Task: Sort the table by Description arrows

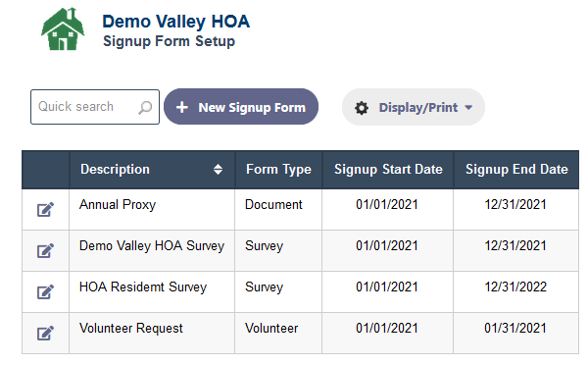Action: point(218,170)
